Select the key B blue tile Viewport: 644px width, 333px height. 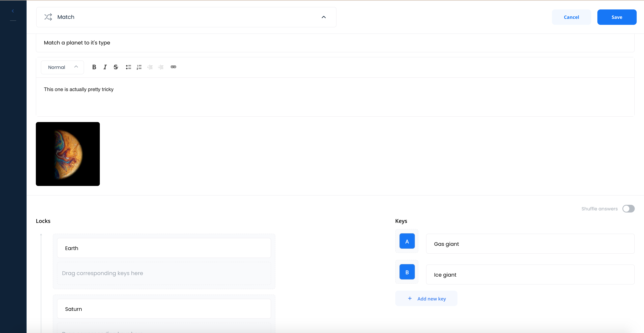point(407,272)
